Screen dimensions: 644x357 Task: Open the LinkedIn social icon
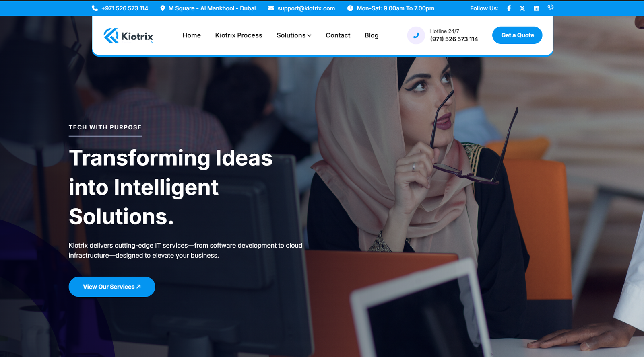click(x=537, y=8)
